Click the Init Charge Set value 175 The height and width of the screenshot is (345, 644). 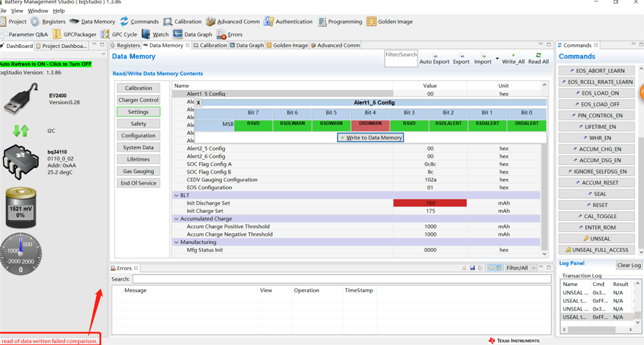coord(430,211)
